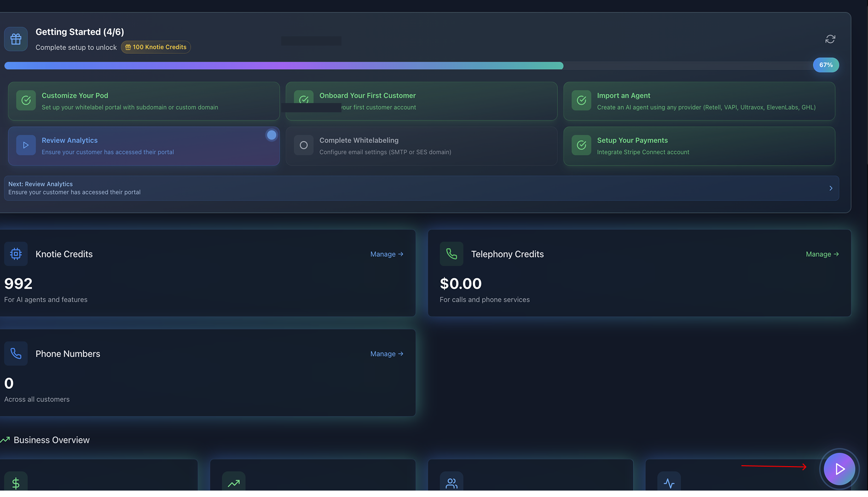Click the 100 Knotie Credits badge
Image resolution: width=868 pixels, height=497 pixels.
156,47
